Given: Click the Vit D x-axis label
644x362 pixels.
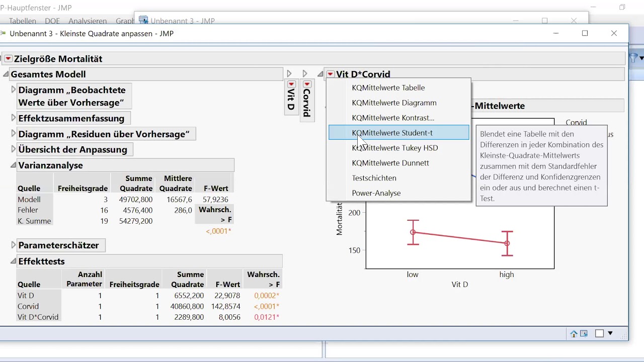Looking at the screenshot, I should pos(460,285).
